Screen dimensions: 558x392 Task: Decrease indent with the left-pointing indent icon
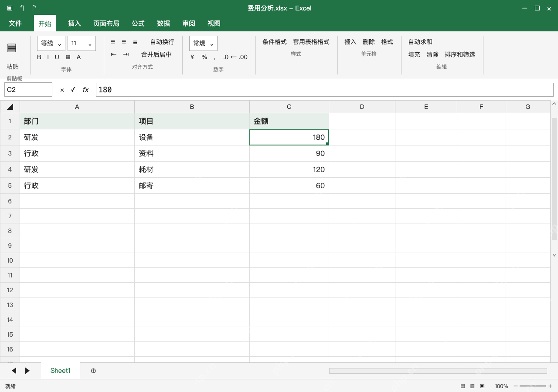pyautogui.click(x=114, y=54)
